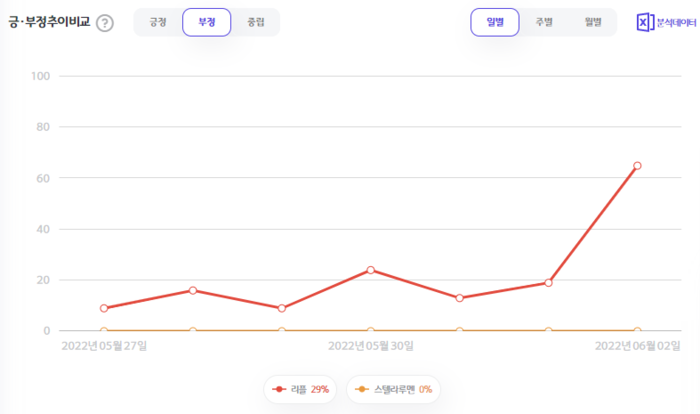Click the 긍·부정추이비교 chart title

pyautogui.click(x=48, y=23)
